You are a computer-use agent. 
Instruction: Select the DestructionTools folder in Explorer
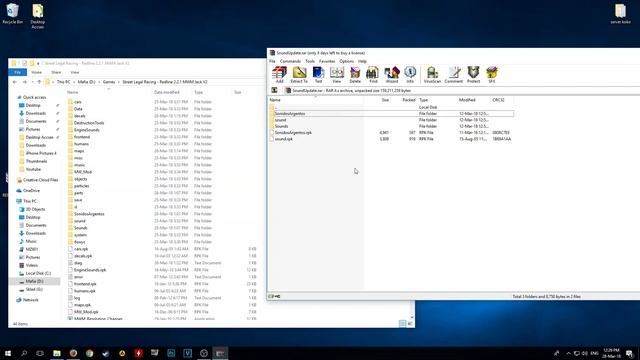click(89, 123)
